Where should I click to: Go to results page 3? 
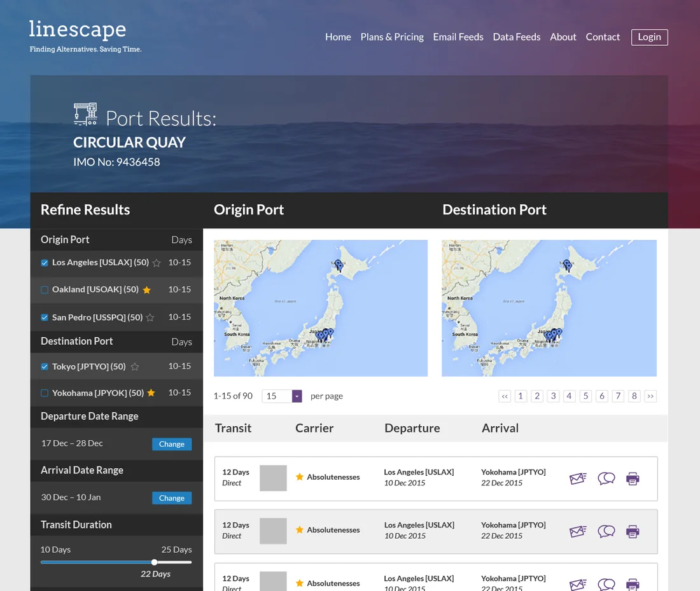(x=553, y=396)
